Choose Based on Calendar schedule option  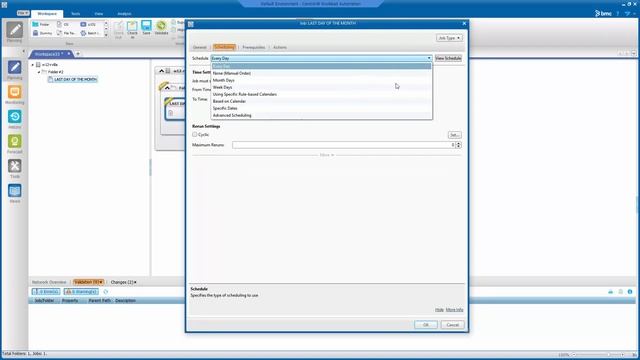pyautogui.click(x=322, y=101)
